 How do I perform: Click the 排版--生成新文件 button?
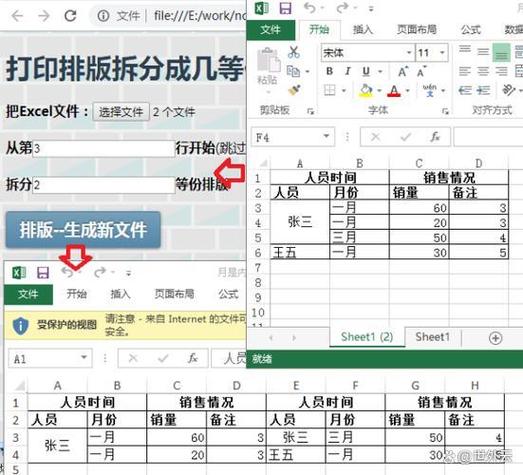tap(83, 230)
